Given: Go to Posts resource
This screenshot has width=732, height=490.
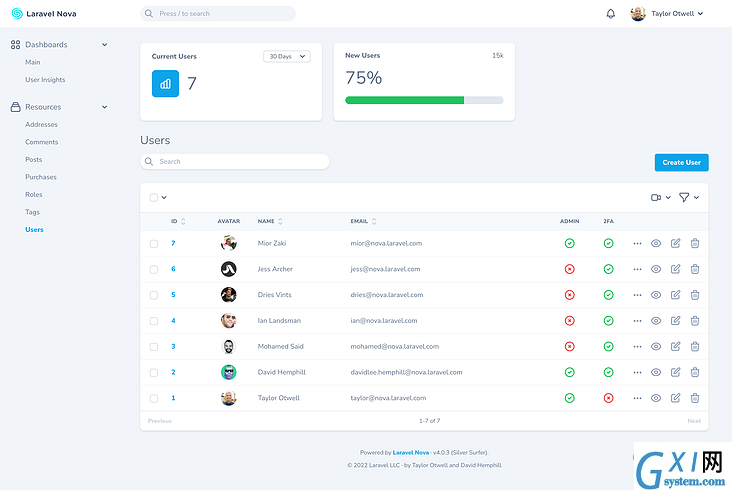Looking at the screenshot, I should pos(34,160).
